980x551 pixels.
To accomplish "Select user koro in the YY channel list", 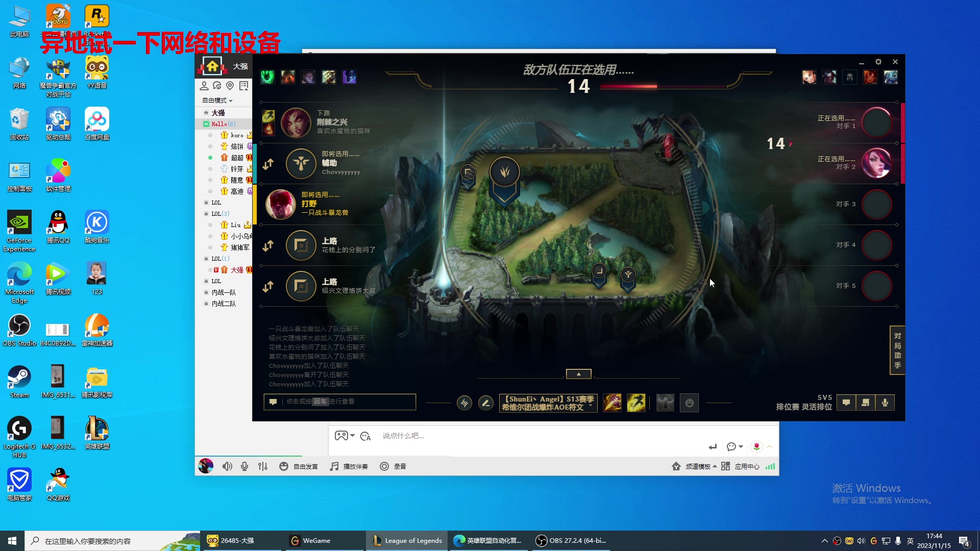I will pos(237,135).
